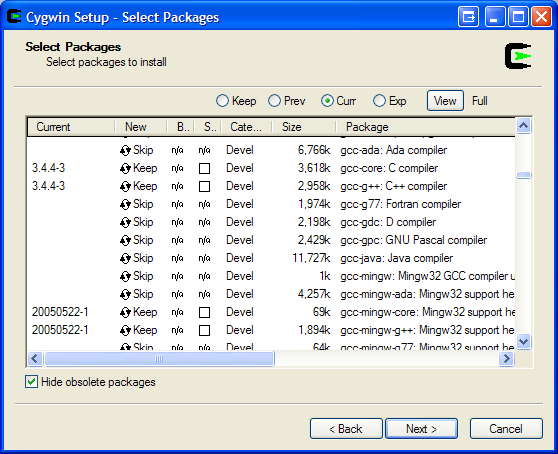Click the cycle icon for gcc-g++ C++ compiler
Viewport: 558px width, 454px height.
pyautogui.click(x=125, y=186)
